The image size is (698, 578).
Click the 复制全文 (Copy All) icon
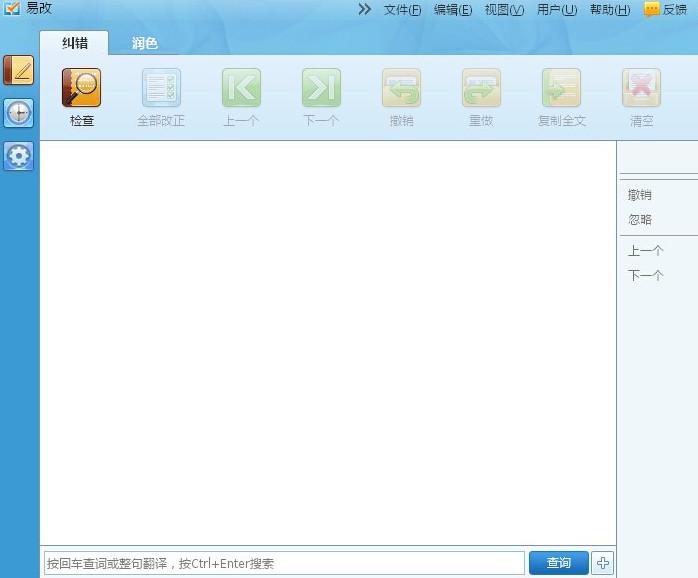(x=561, y=88)
